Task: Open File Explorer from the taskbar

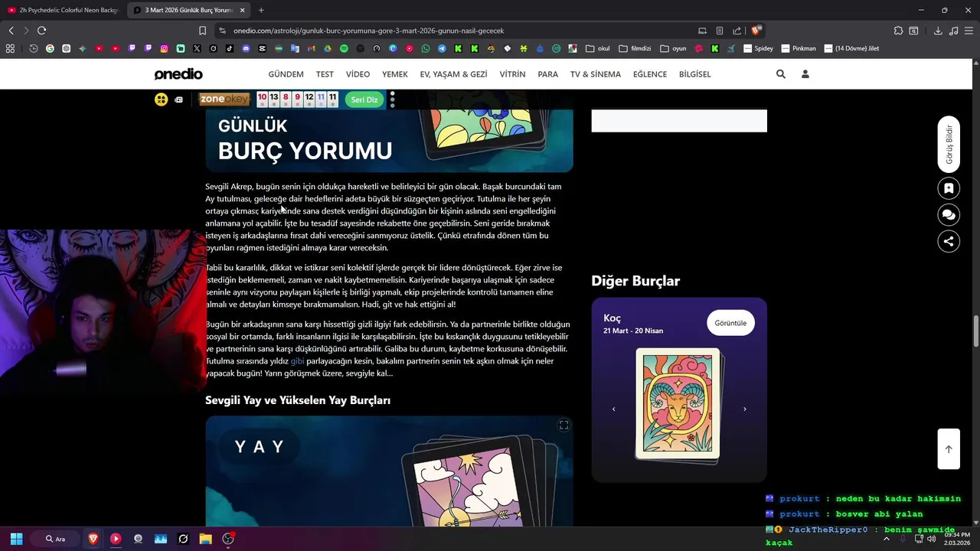Action: tap(205, 539)
